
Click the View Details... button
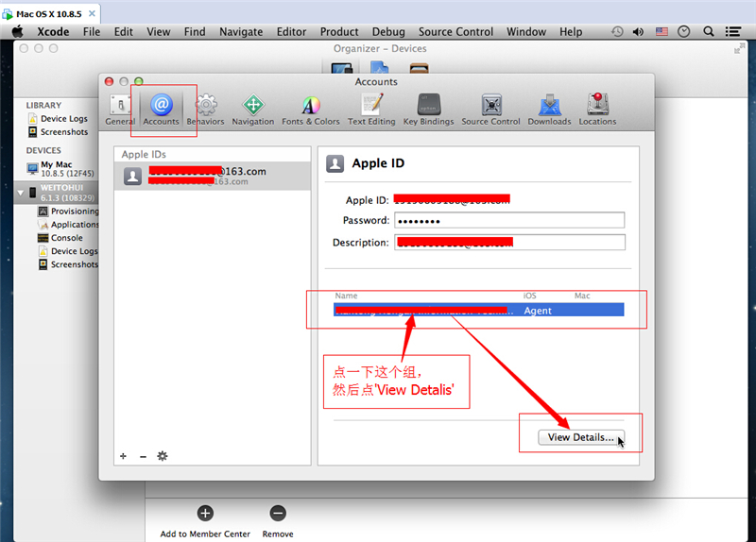(581, 437)
